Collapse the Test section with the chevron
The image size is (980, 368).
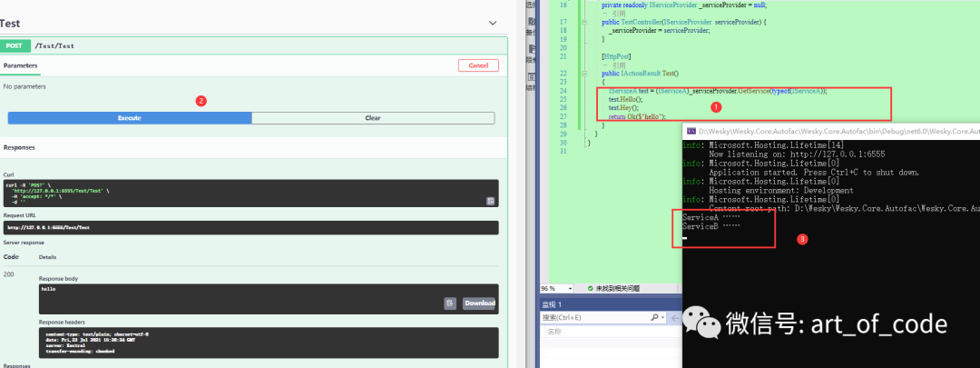point(493,23)
